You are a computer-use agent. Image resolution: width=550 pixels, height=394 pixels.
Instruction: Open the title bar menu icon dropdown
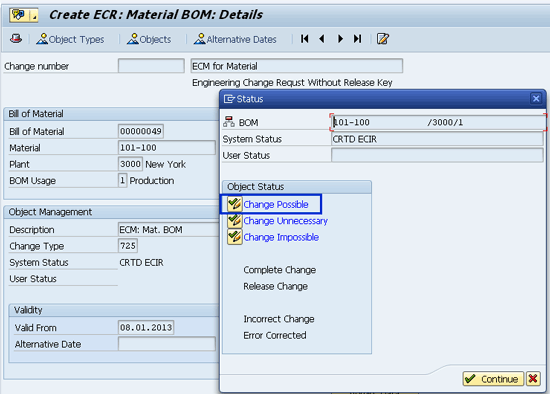[24, 15]
